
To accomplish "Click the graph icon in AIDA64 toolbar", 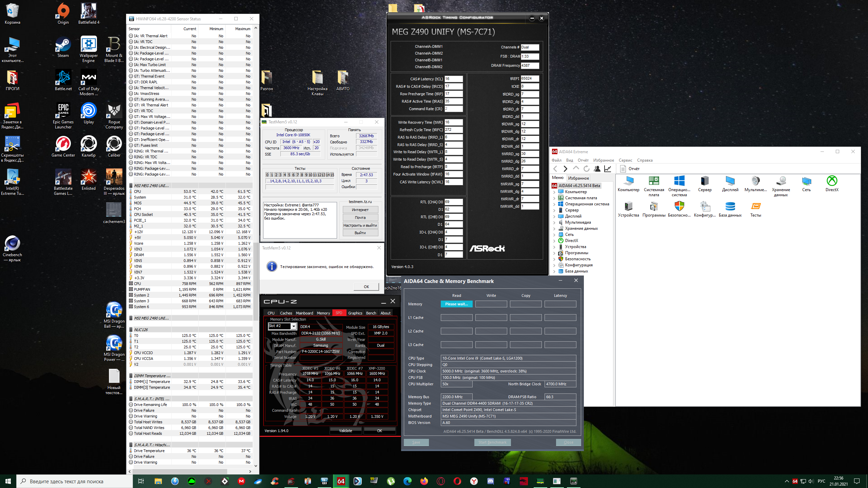I will [x=608, y=169].
